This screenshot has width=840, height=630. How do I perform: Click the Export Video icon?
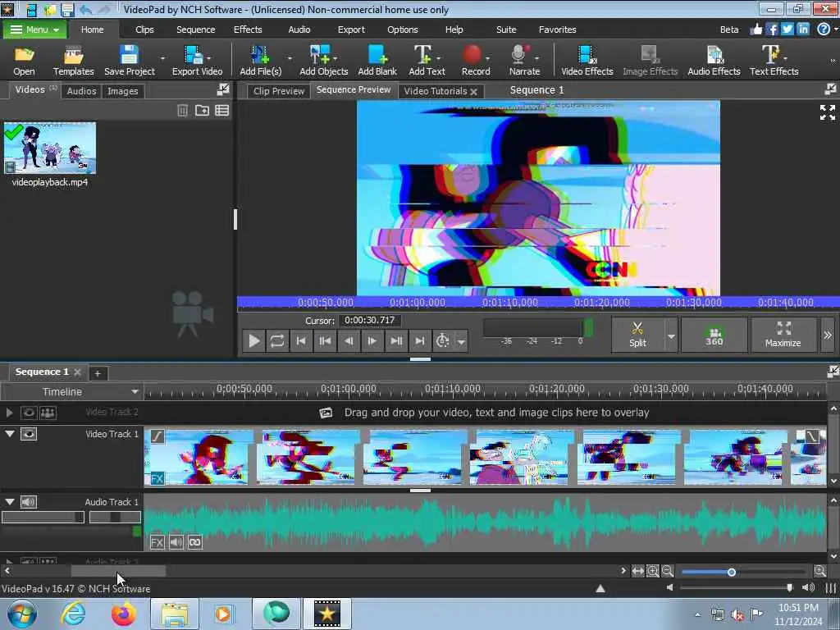tap(197, 61)
